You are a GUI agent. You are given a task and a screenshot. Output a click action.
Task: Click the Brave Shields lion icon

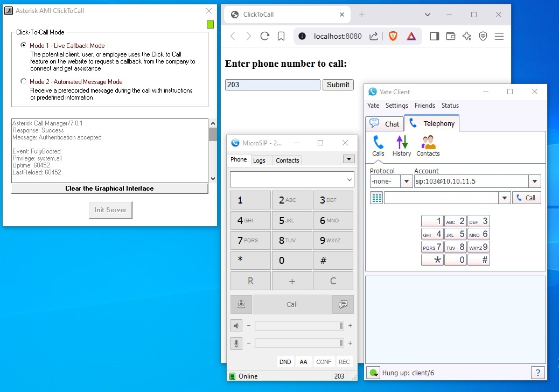(393, 36)
